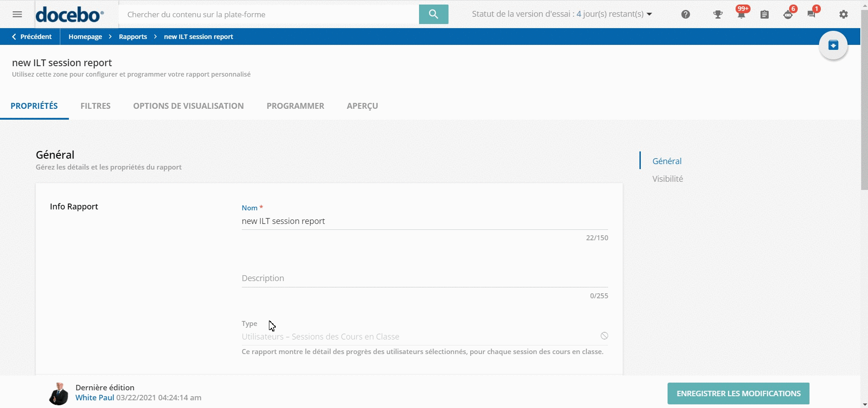Open White Paul profile link
Screen dimensions: 868x408
coord(95,398)
